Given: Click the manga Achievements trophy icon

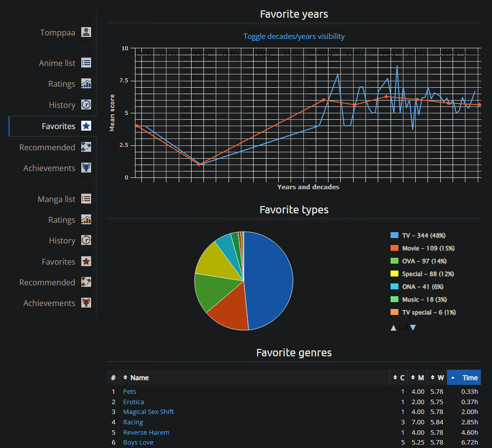Looking at the screenshot, I should pos(86,303).
